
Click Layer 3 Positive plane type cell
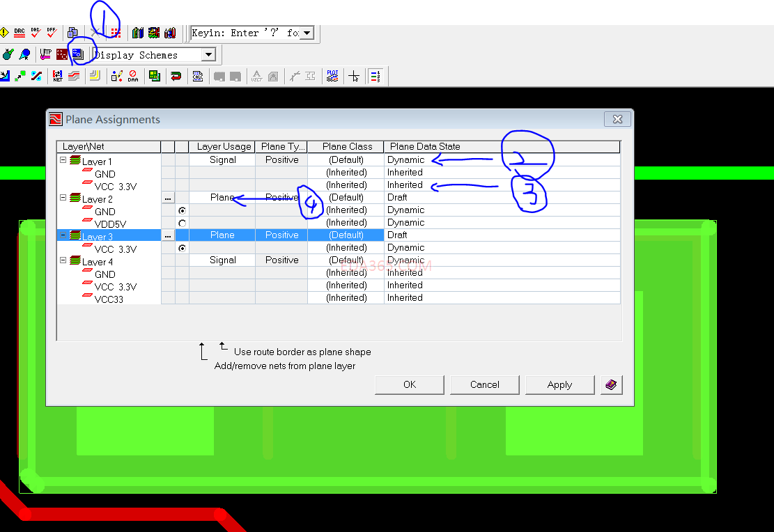click(x=281, y=235)
